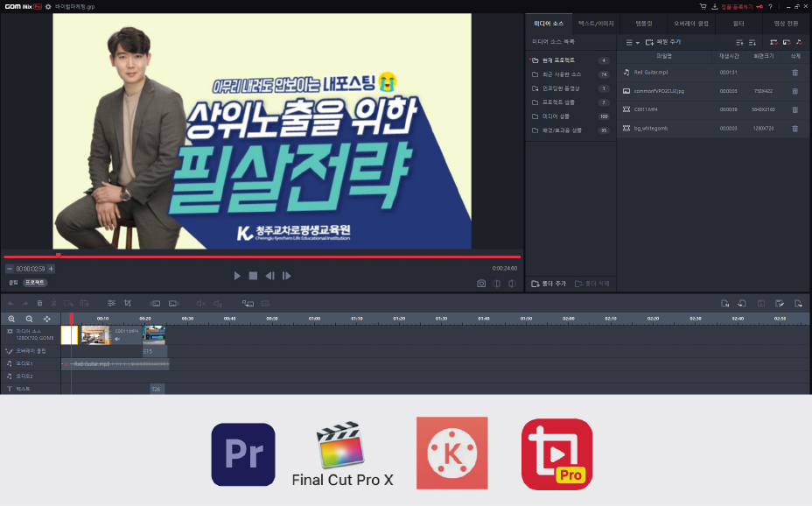Switch to the 미디어 소스 tab

(x=549, y=24)
